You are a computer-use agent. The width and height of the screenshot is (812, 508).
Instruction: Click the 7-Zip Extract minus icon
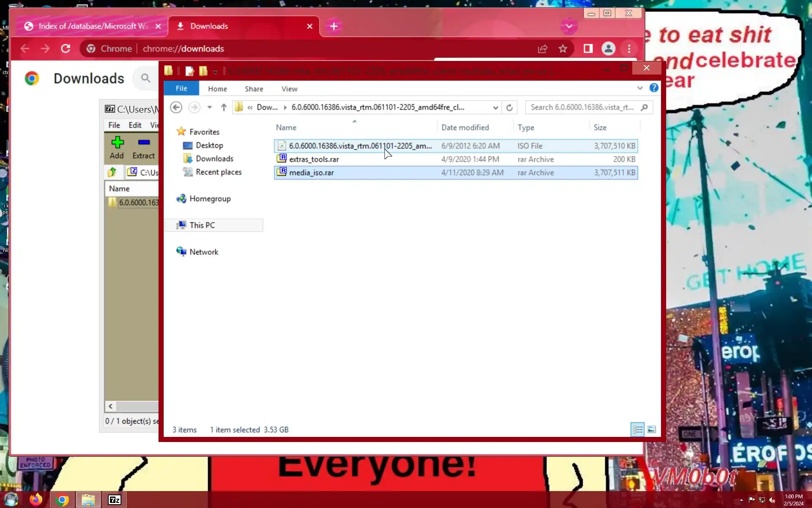point(144,143)
